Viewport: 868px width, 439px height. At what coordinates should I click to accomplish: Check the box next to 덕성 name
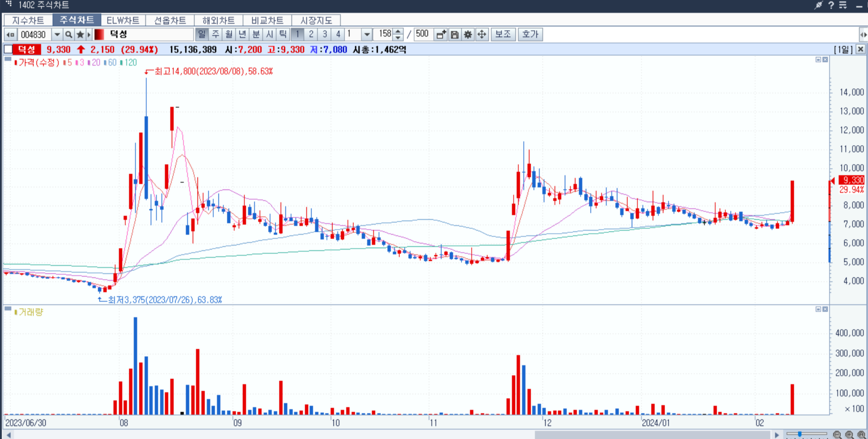coord(8,50)
